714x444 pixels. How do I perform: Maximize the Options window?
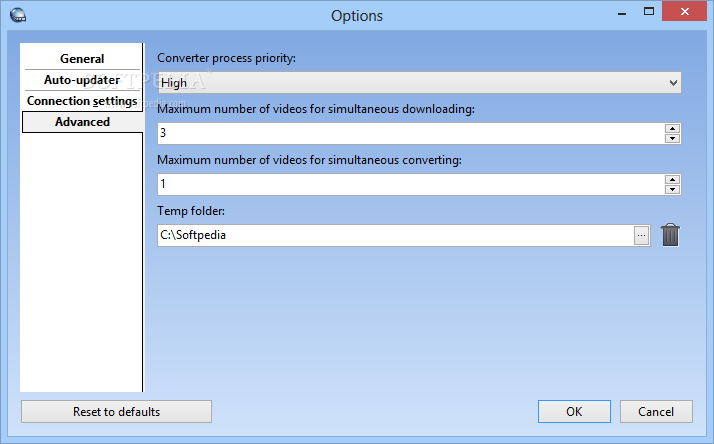[x=649, y=12]
